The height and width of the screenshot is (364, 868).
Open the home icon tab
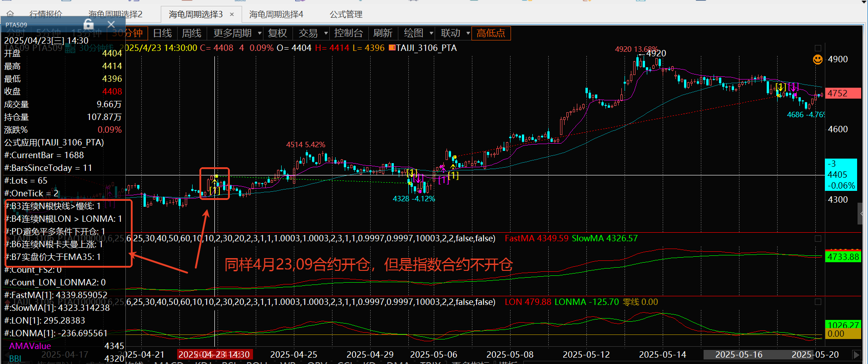10,14
